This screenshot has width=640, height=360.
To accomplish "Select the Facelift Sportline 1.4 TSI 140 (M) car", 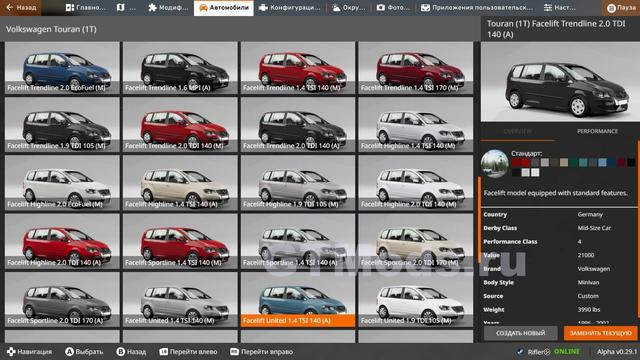I will click(x=180, y=242).
